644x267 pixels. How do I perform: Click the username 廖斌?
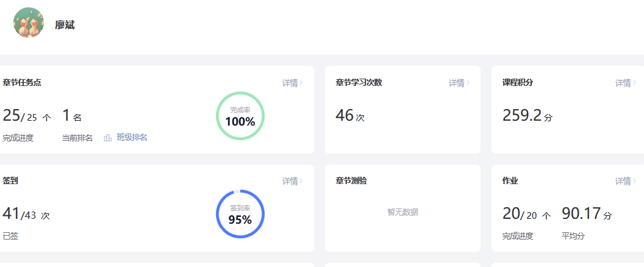coord(65,25)
